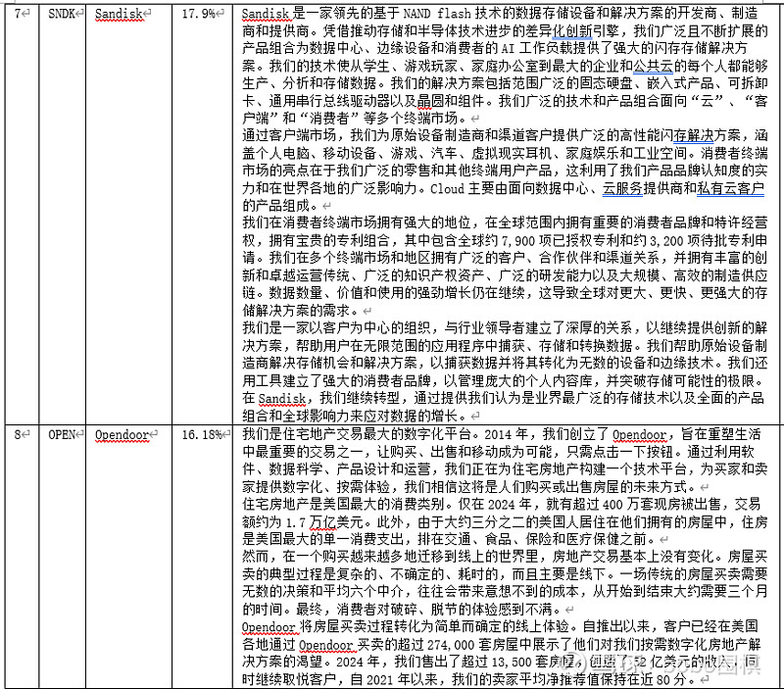Click the 'AI' word in Sandisk description
784x689 pixels.
(508, 48)
